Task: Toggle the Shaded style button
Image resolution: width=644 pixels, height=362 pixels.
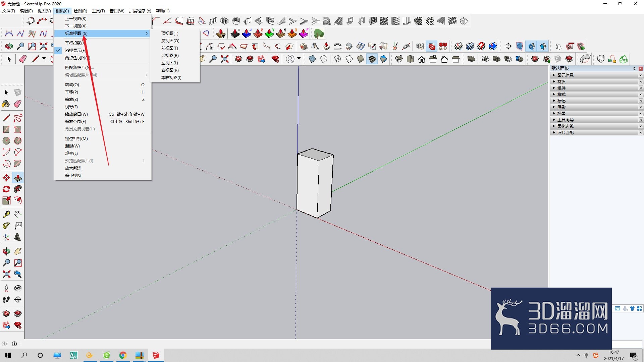Action: click(x=361, y=59)
